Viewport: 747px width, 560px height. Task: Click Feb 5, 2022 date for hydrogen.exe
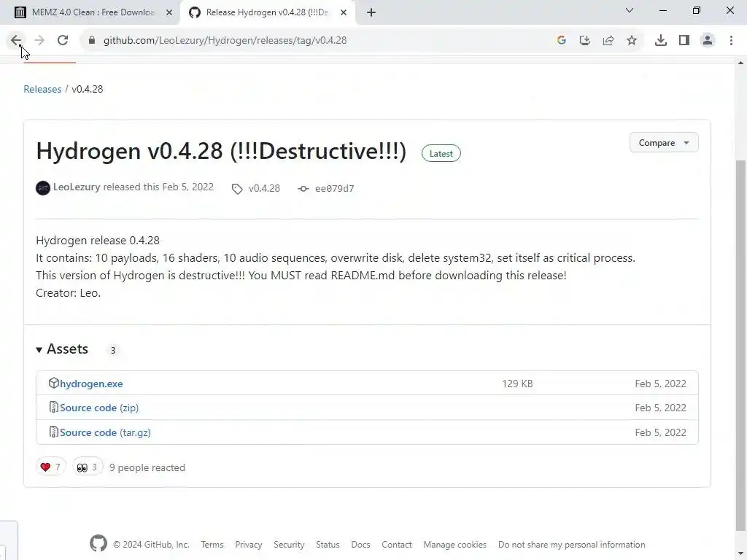[x=660, y=384]
